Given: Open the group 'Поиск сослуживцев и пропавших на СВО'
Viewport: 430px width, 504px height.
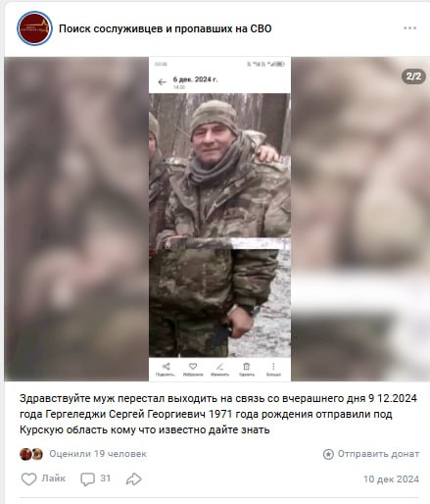Looking at the screenshot, I should click(166, 28).
